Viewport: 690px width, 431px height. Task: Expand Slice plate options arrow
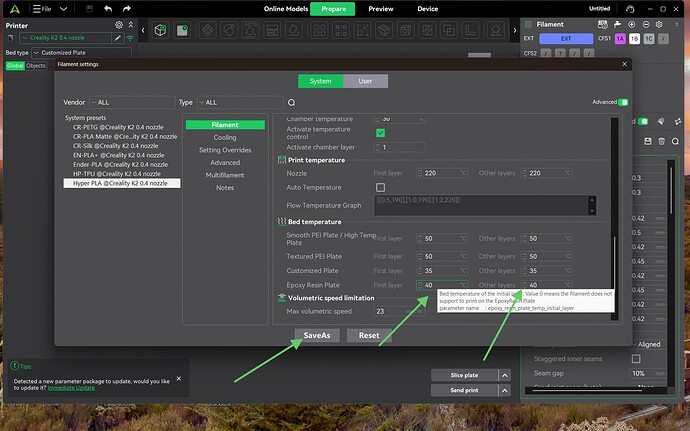505,376
